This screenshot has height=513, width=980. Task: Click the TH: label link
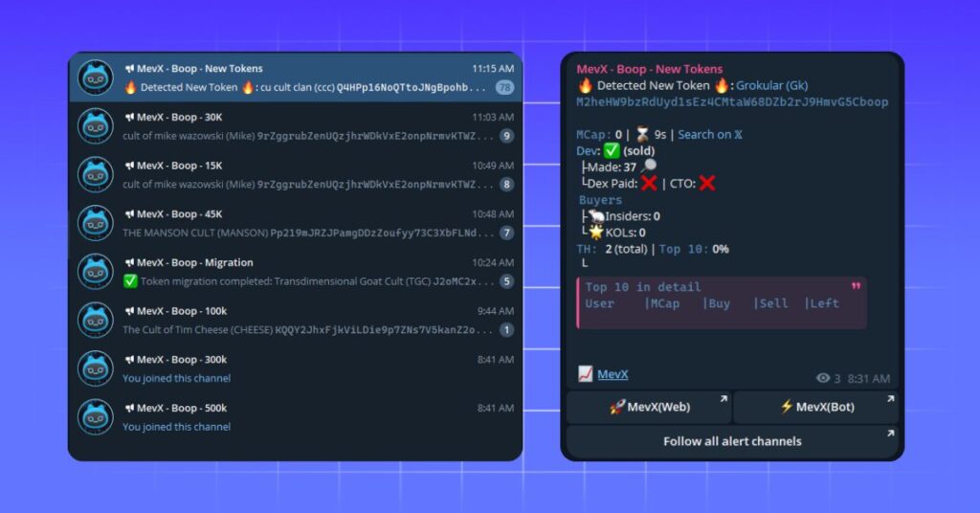point(587,249)
